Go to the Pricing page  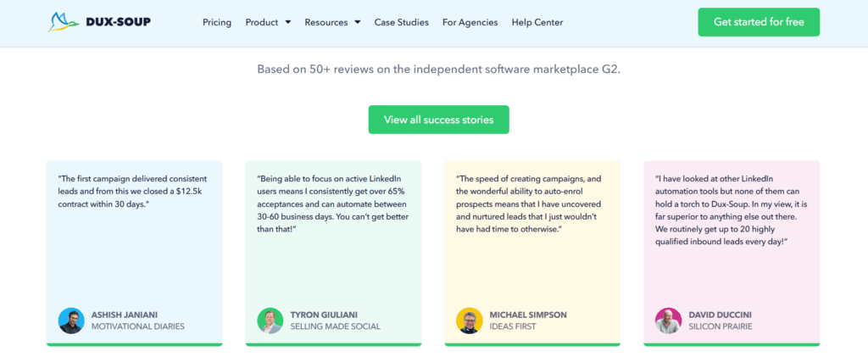[217, 23]
